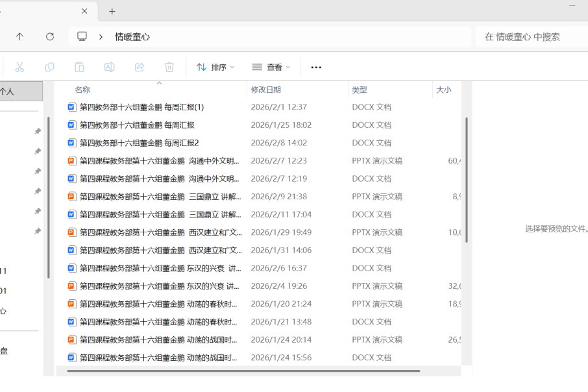Go up one folder level arrow
Screen dimensions: 588x392
[x=20, y=36]
